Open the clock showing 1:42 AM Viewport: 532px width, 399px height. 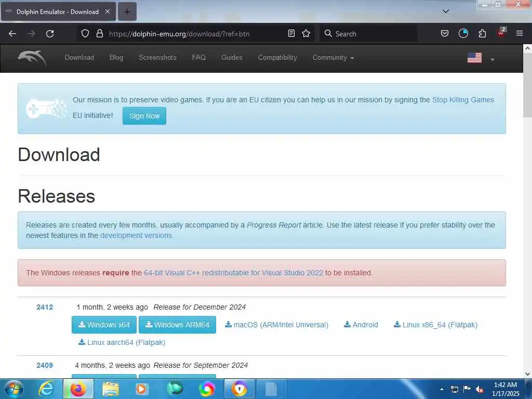506,389
